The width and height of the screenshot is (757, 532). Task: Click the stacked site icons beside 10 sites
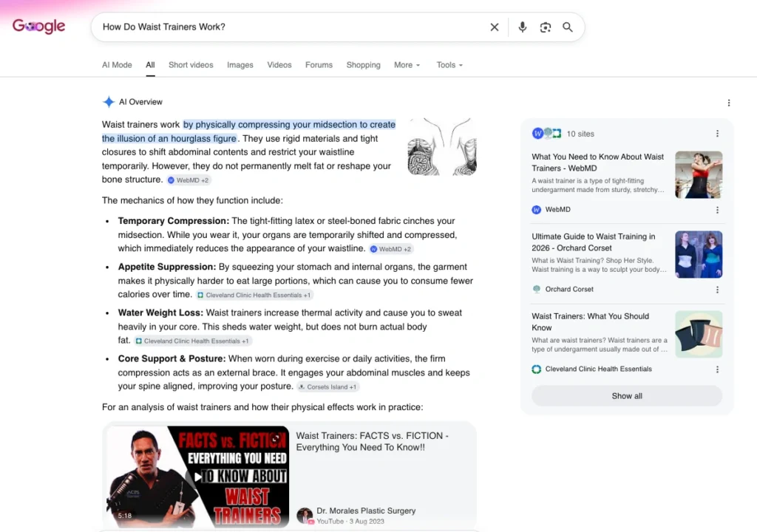(547, 133)
